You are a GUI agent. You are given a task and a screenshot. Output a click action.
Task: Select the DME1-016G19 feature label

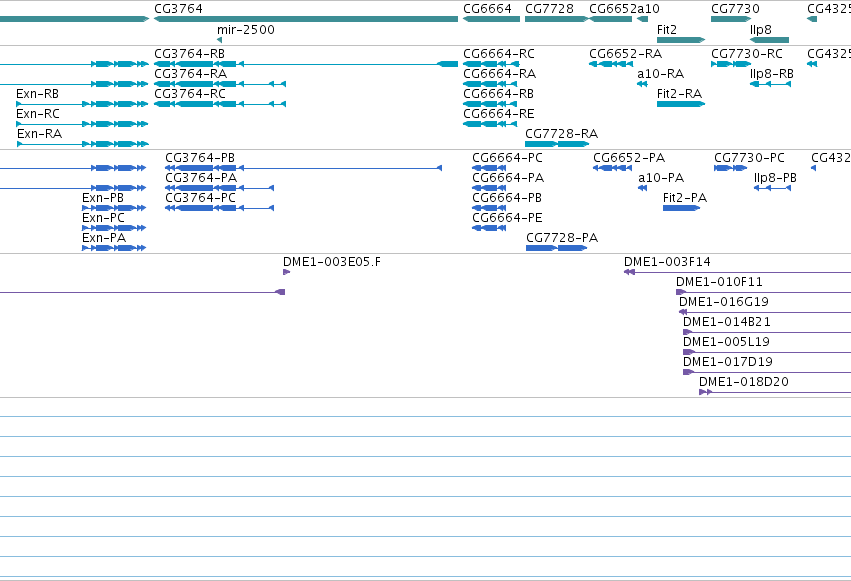(724, 302)
